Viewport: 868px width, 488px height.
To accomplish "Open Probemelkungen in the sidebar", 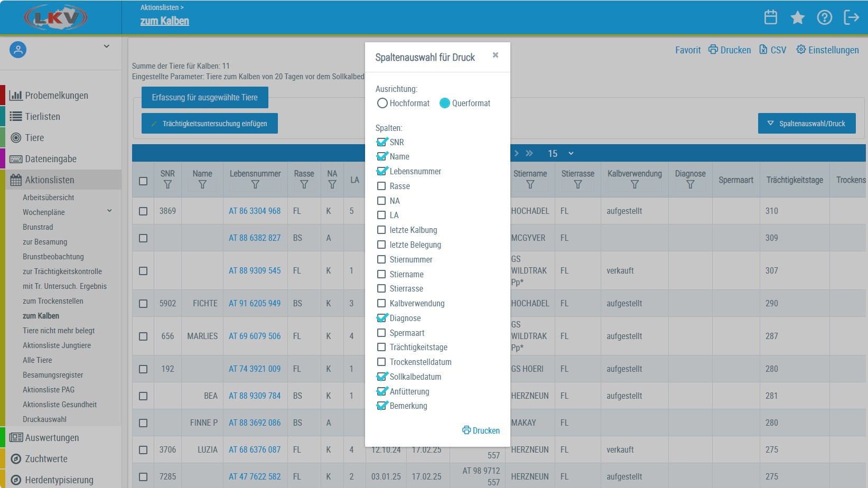I will point(56,96).
